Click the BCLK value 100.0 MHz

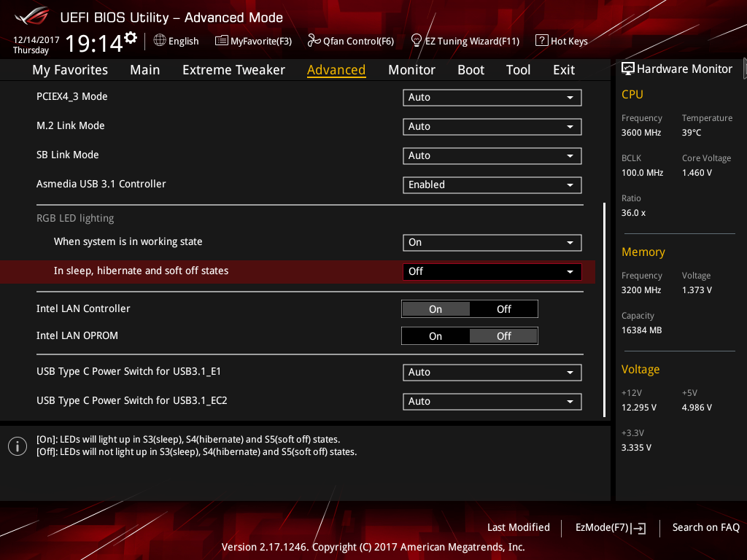[642, 173]
